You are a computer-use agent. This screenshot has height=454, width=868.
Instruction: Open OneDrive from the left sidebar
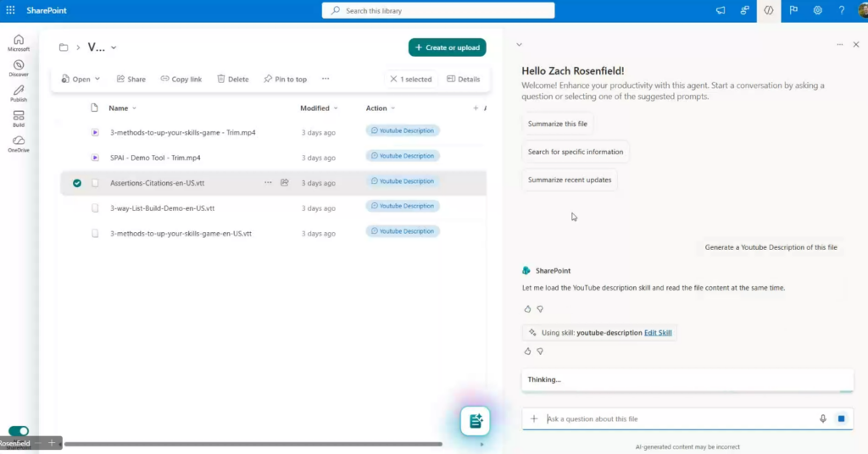coord(19,143)
